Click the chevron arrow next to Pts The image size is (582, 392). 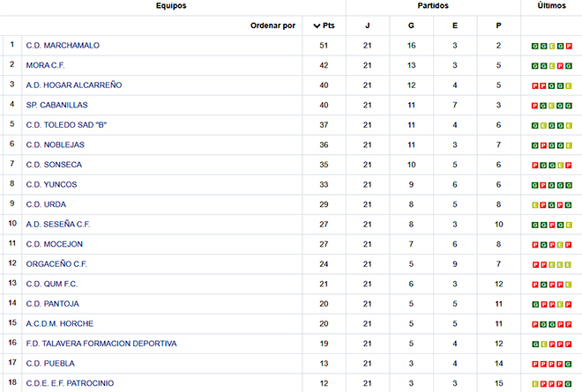317,26
